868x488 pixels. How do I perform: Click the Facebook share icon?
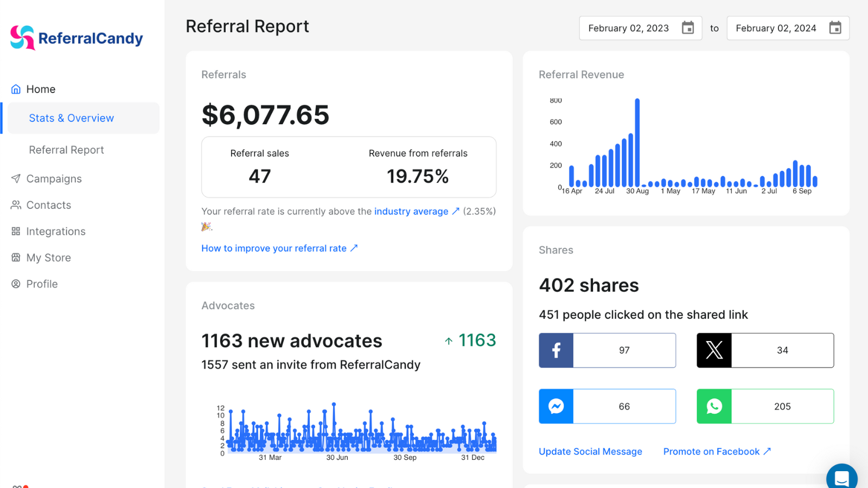pos(556,350)
